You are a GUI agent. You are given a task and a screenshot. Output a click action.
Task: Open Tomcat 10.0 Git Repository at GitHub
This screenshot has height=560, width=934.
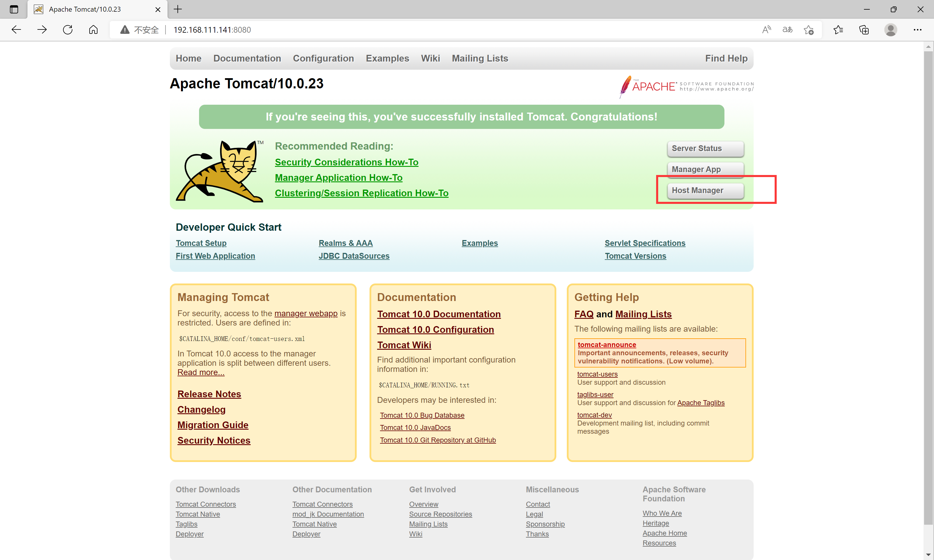click(438, 440)
